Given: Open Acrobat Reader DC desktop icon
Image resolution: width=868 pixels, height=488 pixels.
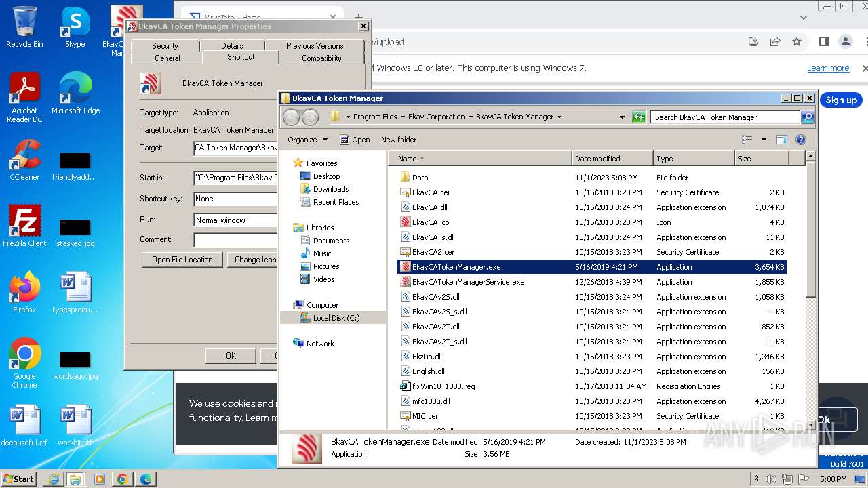Looking at the screenshot, I should click(24, 98).
